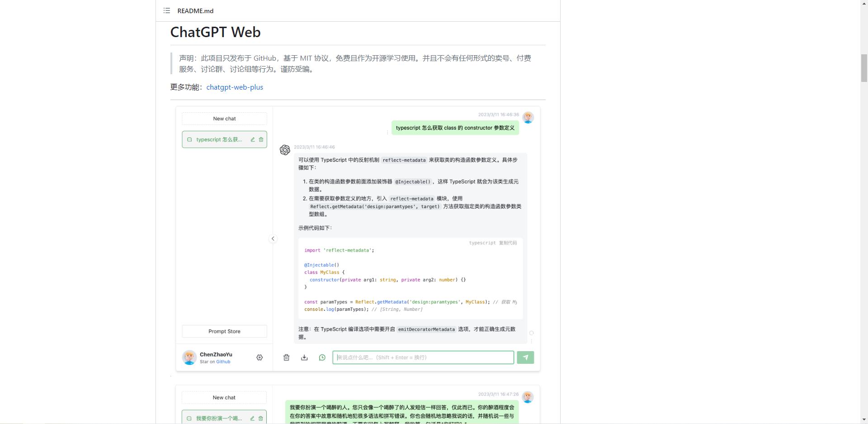Click the green typescript question bubble
The width and height of the screenshot is (868, 424).
coord(455,128)
